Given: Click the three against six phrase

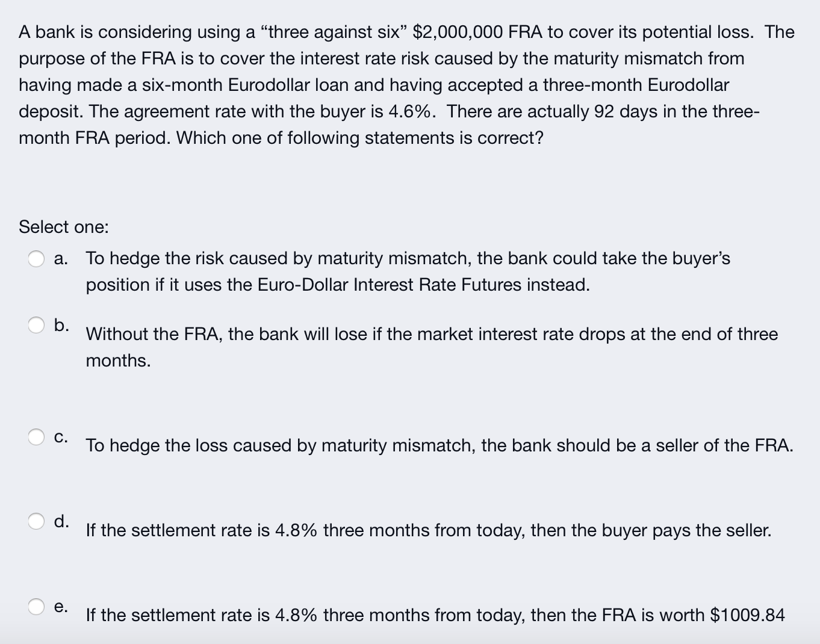Looking at the screenshot, I should [331, 32].
